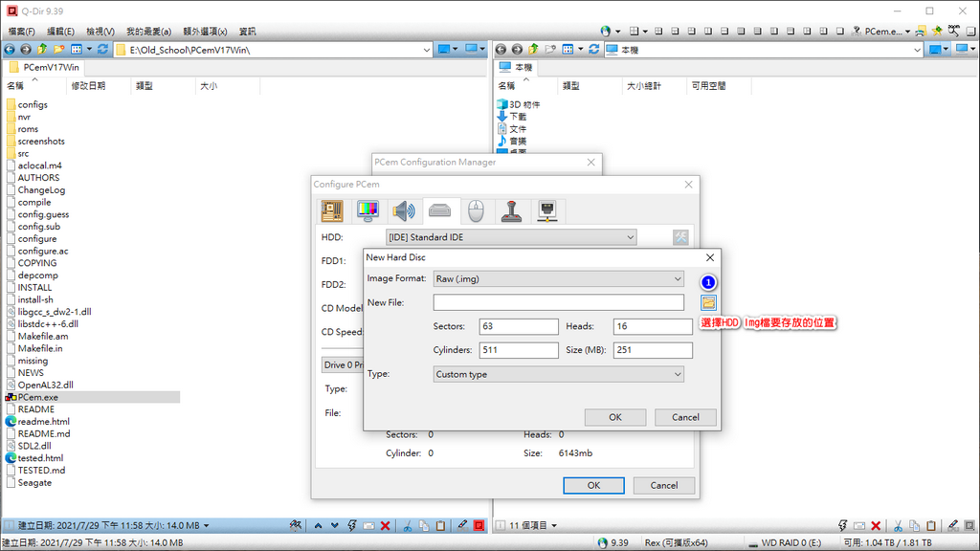Click the globe icon in top toolbar
This screenshot has height=551, width=980.
[x=605, y=31]
